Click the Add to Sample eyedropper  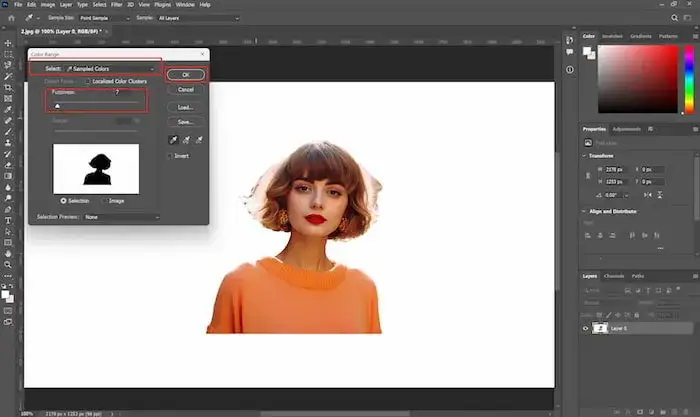(185, 140)
